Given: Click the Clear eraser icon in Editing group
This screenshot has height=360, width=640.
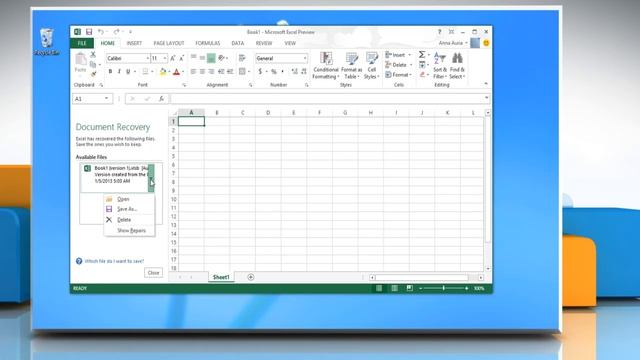Looking at the screenshot, I should pos(422,75).
